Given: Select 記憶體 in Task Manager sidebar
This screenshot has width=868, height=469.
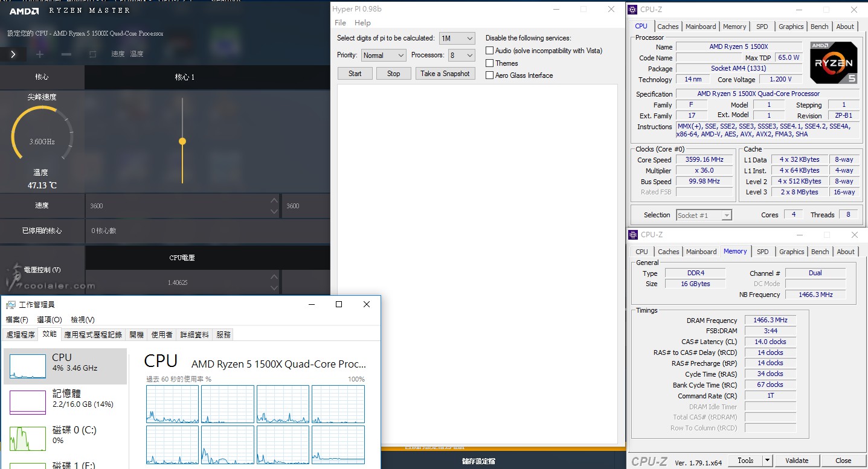Looking at the screenshot, I should click(x=65, y=403).
